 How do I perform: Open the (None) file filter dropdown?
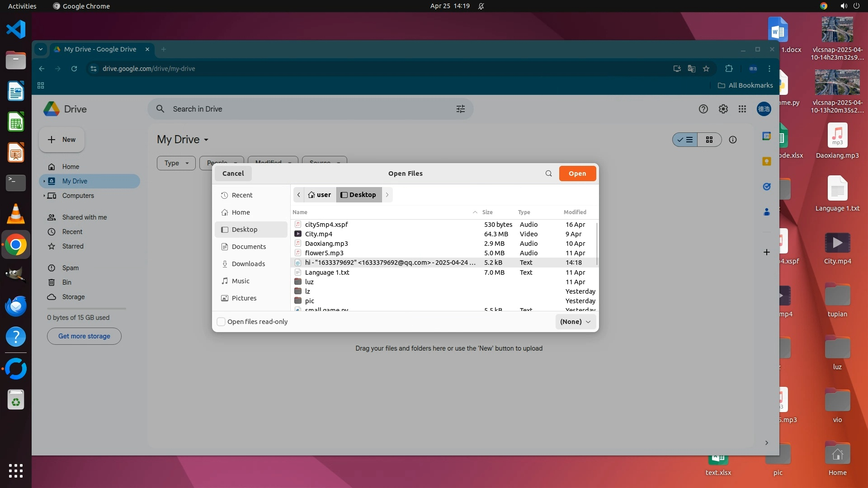click(x=575, y=322)
